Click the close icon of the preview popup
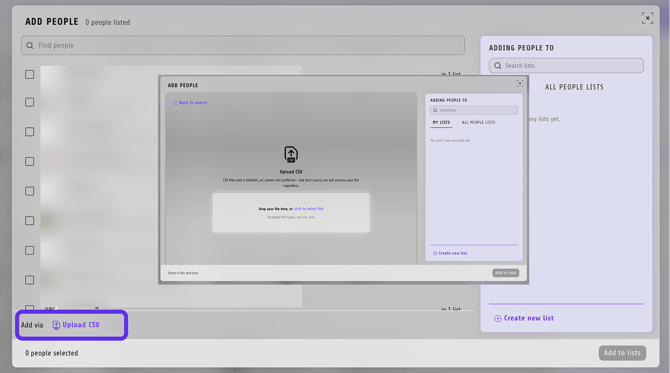 coord(520,83)
